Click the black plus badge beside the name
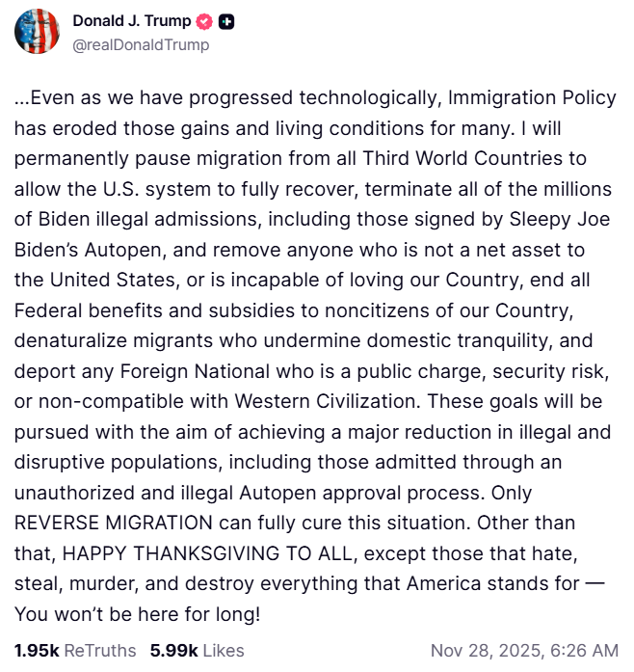Image resolution: width=634 pixels, height=672 pixels. coord(226,21)
